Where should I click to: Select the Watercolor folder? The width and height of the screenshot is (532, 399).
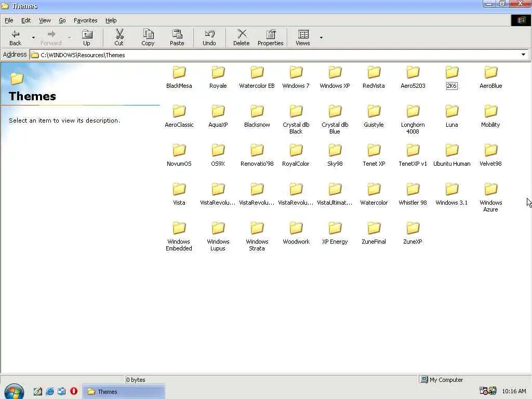[x=374, y=195]
